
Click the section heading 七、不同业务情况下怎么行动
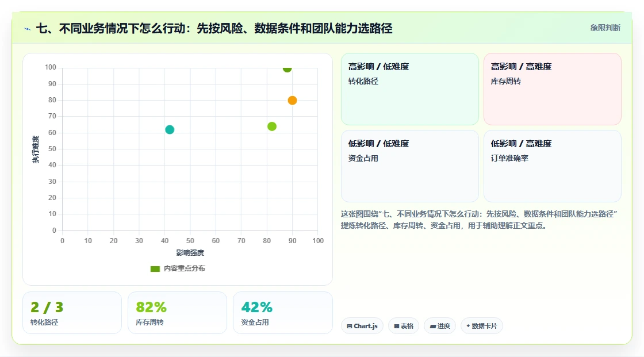point(214,28)
